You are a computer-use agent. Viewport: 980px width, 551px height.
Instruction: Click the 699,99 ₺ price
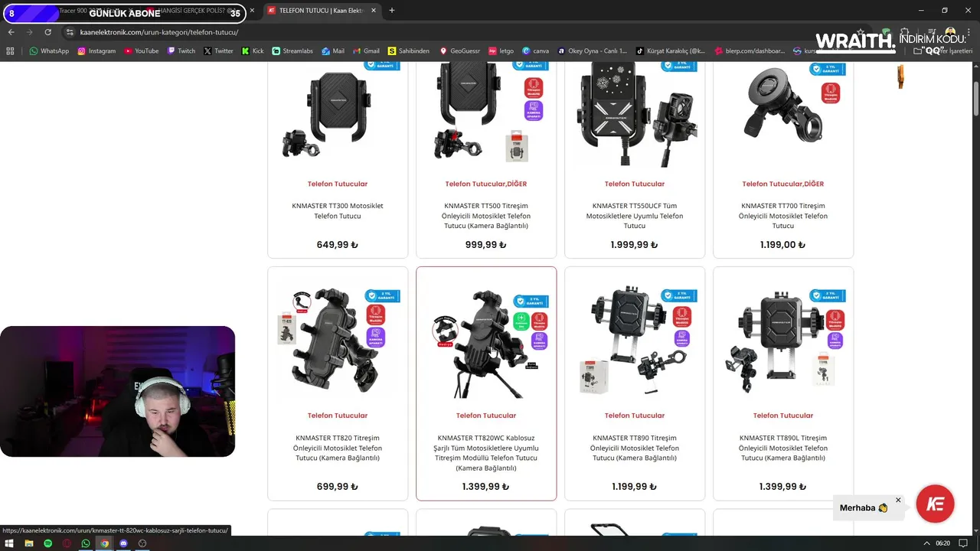(338, 487)
